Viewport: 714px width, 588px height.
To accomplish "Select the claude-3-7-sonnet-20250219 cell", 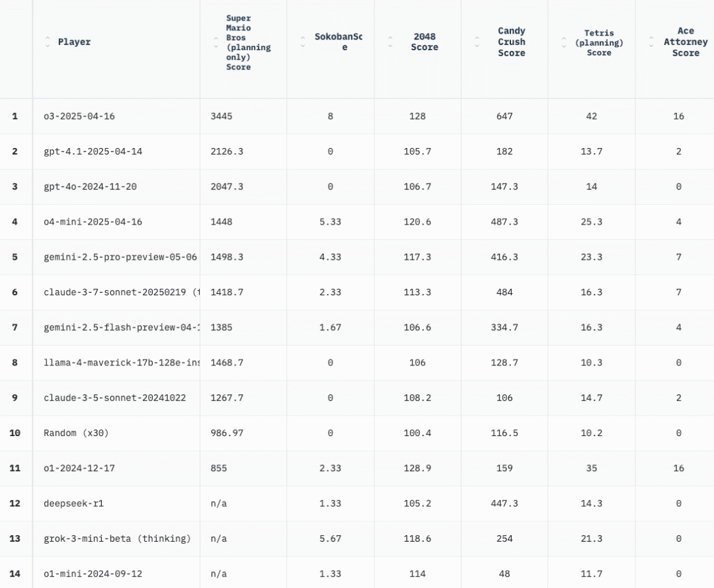I will (116, 292).
